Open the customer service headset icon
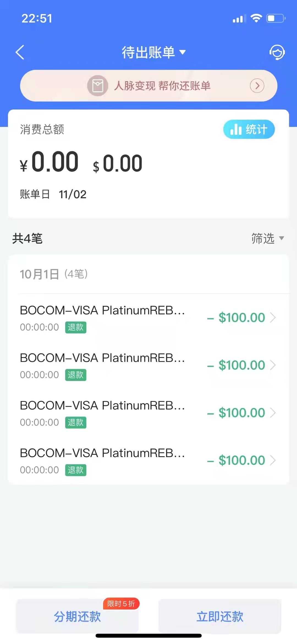297x644 pixels. click(277, 52)
